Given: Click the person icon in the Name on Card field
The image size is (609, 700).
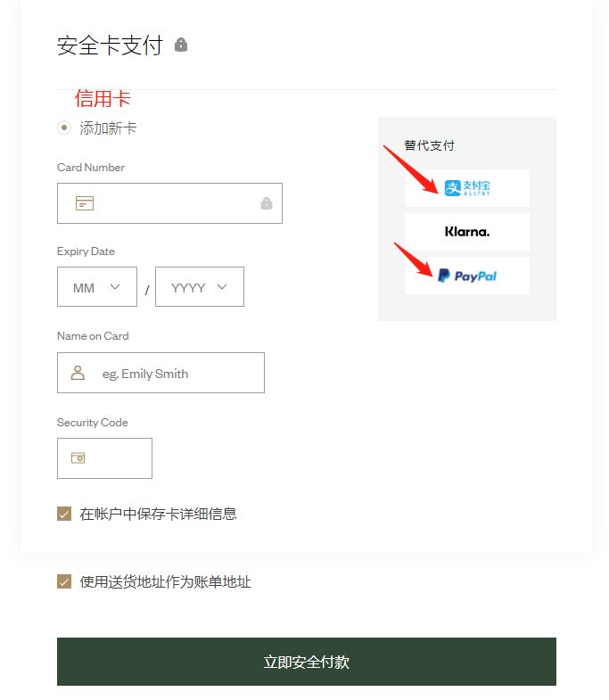Looking at the screenshot, I should coord(78,373).
